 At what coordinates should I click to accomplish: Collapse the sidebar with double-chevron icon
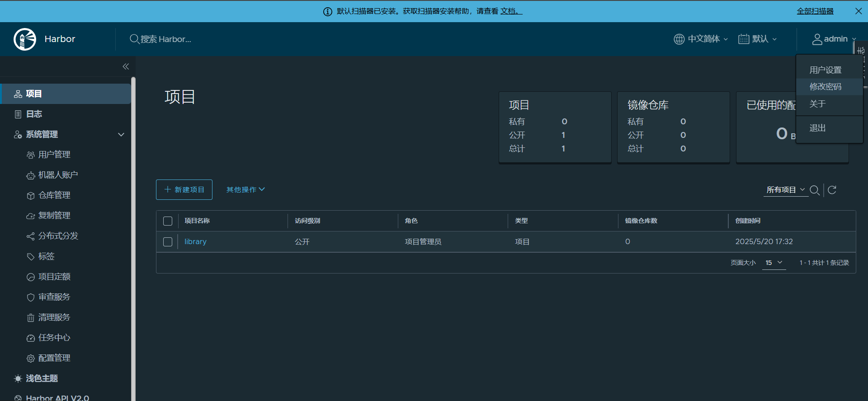[126, 66]
